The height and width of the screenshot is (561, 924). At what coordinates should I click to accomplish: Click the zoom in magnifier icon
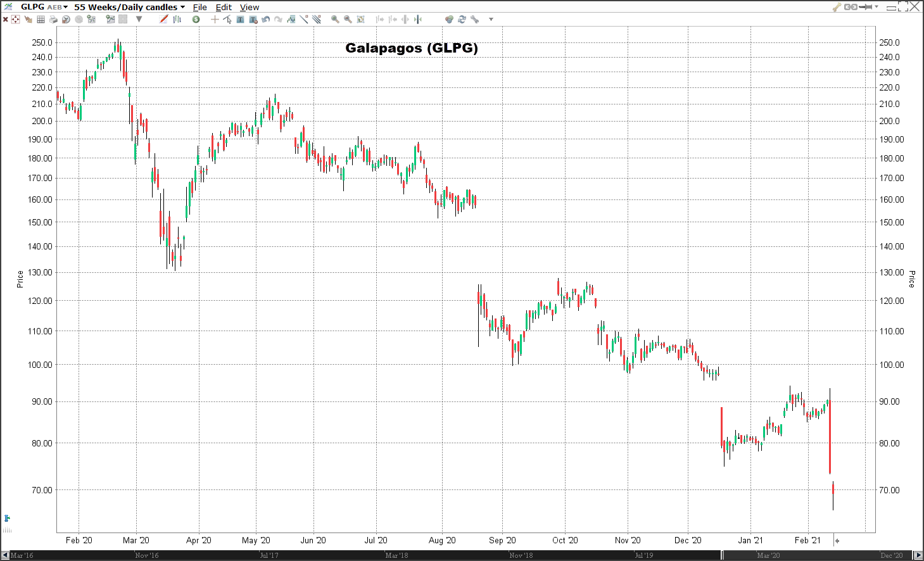(335, 19)
